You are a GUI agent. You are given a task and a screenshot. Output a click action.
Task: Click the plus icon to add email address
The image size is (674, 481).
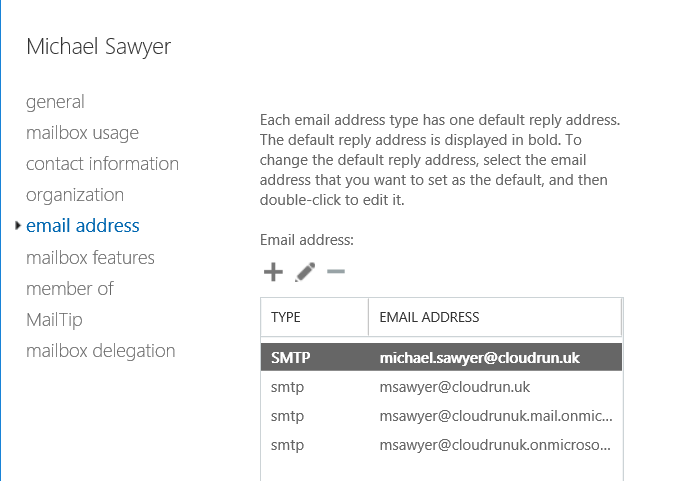pyautogui.click(x=273, y=272)
